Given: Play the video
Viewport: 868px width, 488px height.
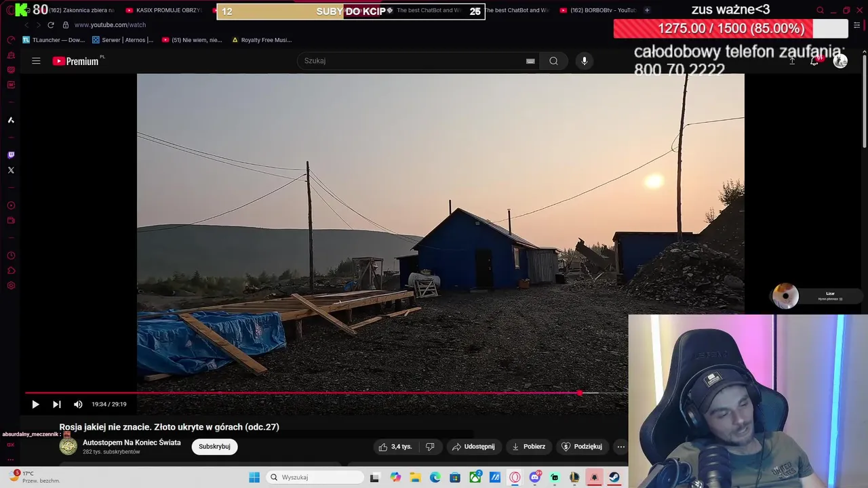Looking at the screenshot, I should pyautogui.click(x=35, y=405).
